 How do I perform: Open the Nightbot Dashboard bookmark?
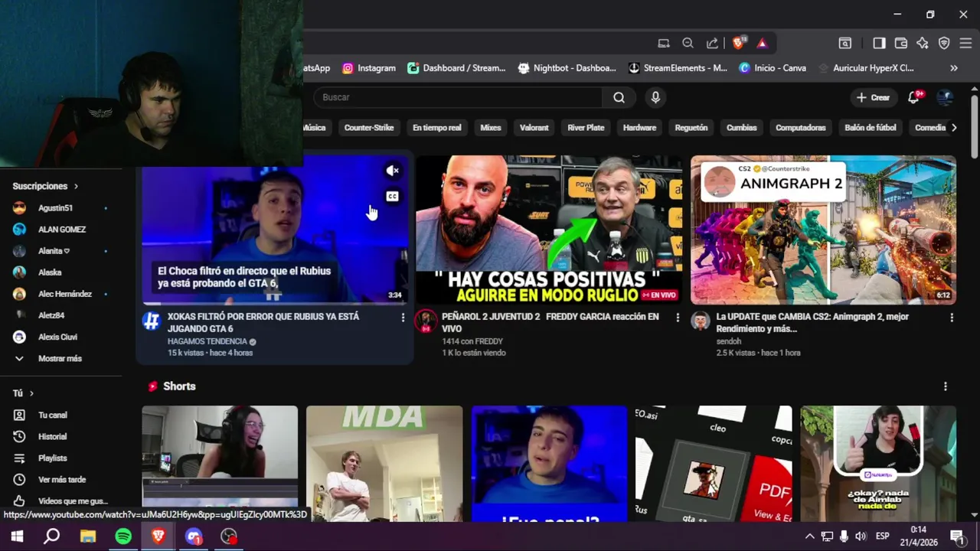567,68
